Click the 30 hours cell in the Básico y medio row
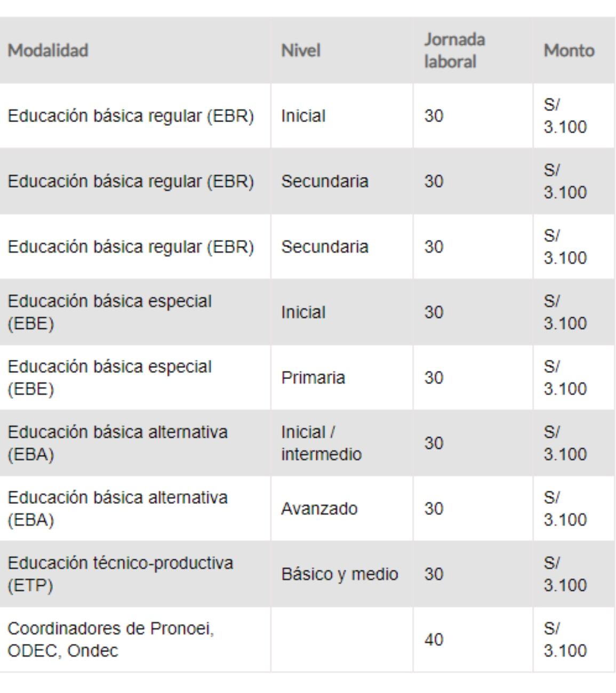616x693 pixels. [x=434, y=574]
